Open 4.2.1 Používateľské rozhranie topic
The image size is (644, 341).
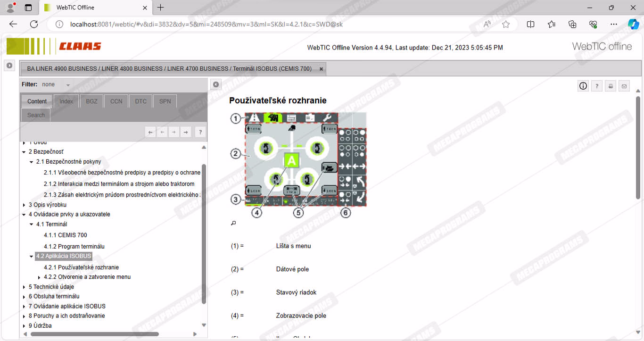[x=81, y=267]
